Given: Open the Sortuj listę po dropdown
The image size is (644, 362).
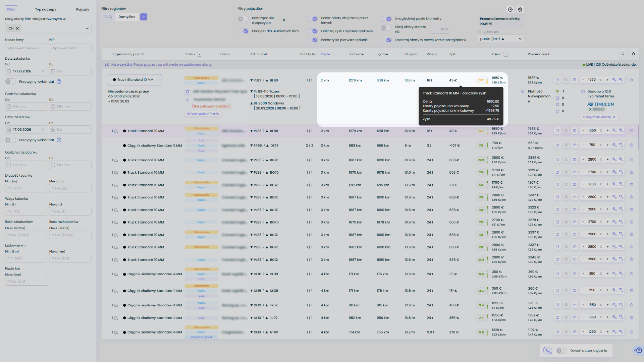Looking at the screenshot, I should tap(500, 39).
